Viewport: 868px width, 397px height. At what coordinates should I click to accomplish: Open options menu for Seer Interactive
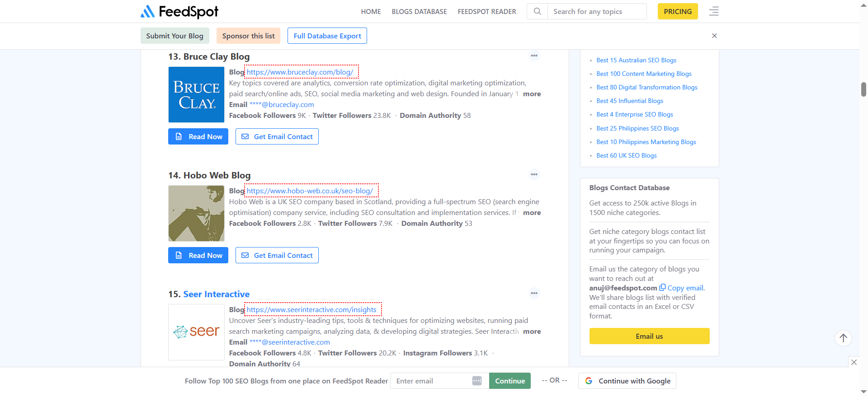coord(534,294)
